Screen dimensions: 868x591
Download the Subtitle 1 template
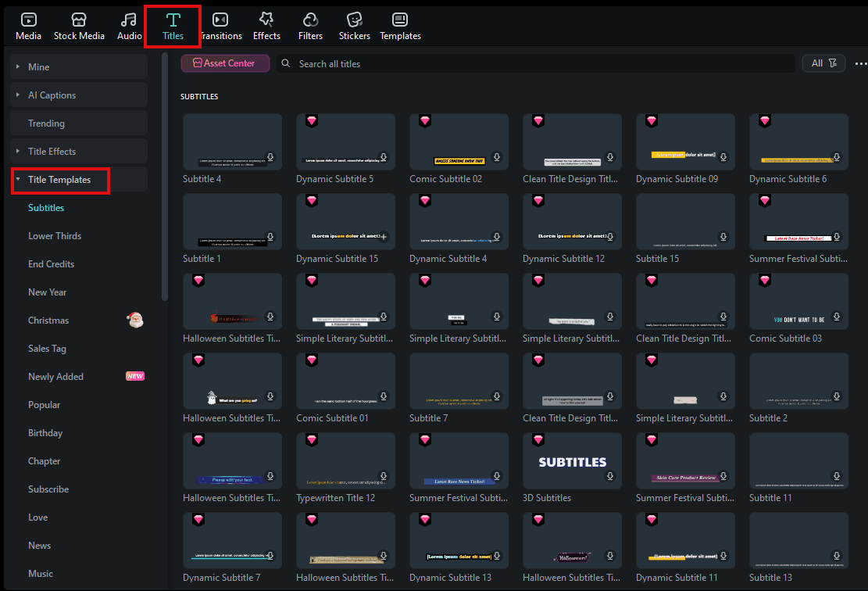(270, 237)
